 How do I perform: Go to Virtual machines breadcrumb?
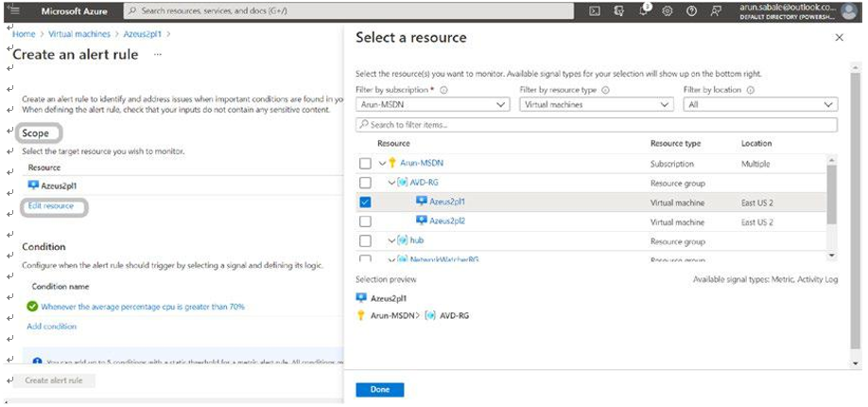point(79,34)
